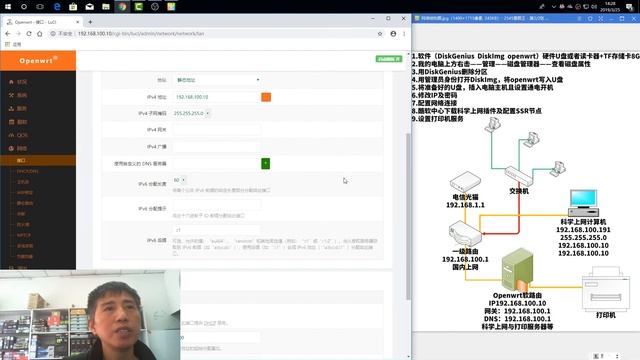640x360 pixels.
Task: Click IPv4 address field 192.168.100.10
Action: [216, 97]
